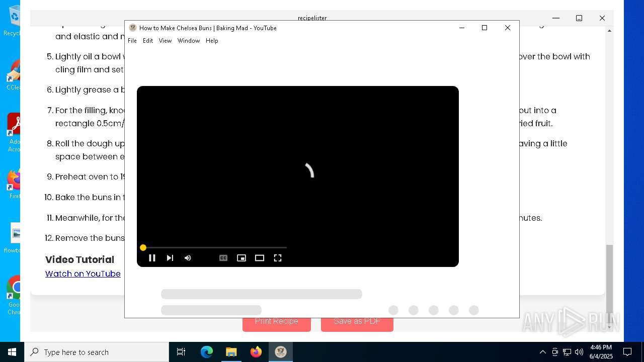Maximize the YouTube video window

click(485, 28)
